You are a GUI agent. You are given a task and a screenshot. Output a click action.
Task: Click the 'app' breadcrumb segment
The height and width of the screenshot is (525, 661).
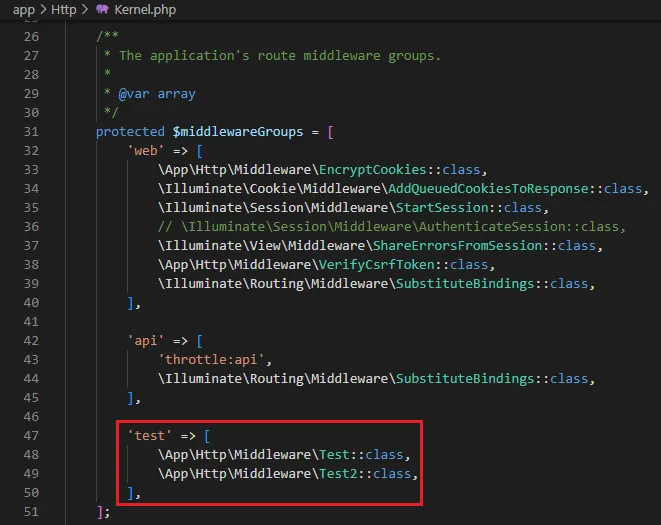(x=24, y=9)
